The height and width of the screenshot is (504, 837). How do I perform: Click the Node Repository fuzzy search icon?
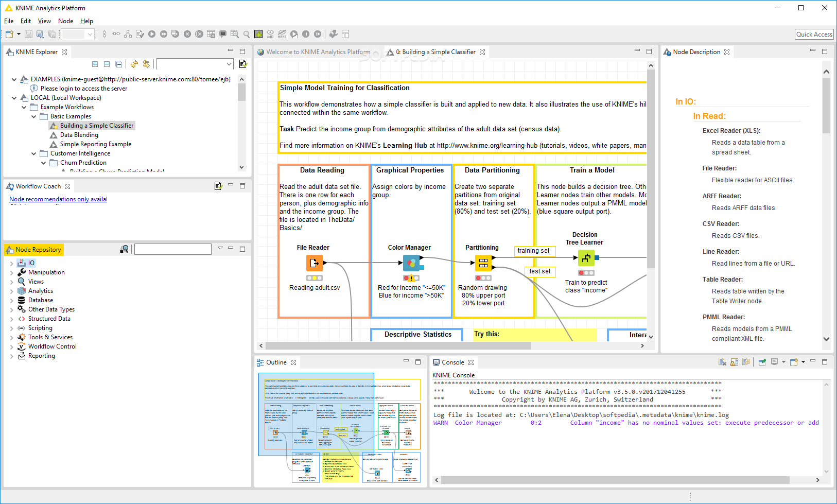pyautogui.click(x=124, y=249)
